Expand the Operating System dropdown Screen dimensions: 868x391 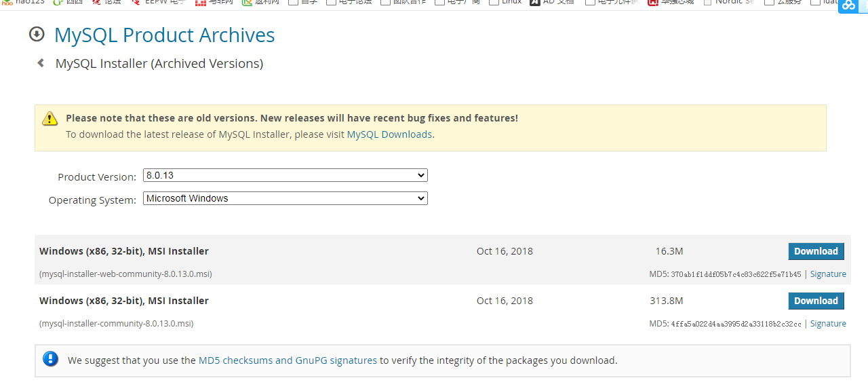pyautogui.click(x=285, y=198)
